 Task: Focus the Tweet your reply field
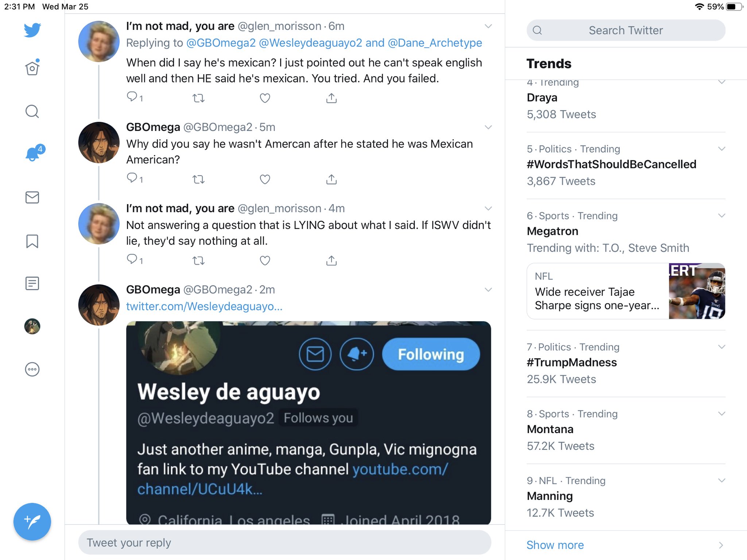[285, 542]
